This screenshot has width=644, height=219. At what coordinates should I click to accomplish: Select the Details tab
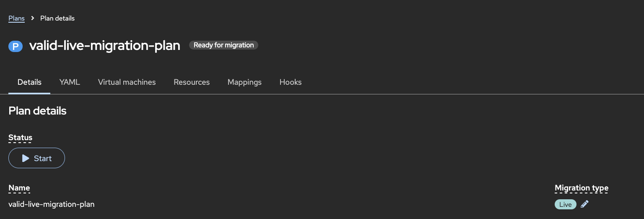click(29, 82)
